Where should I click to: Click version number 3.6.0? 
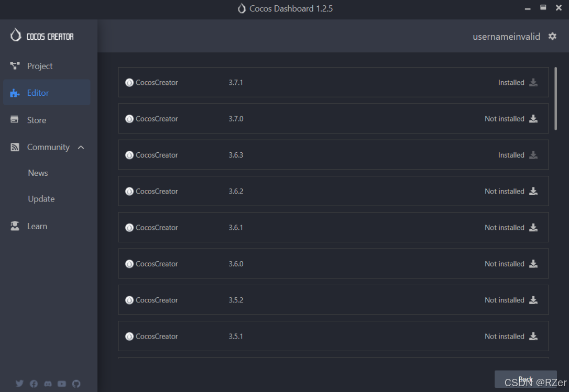236,264
